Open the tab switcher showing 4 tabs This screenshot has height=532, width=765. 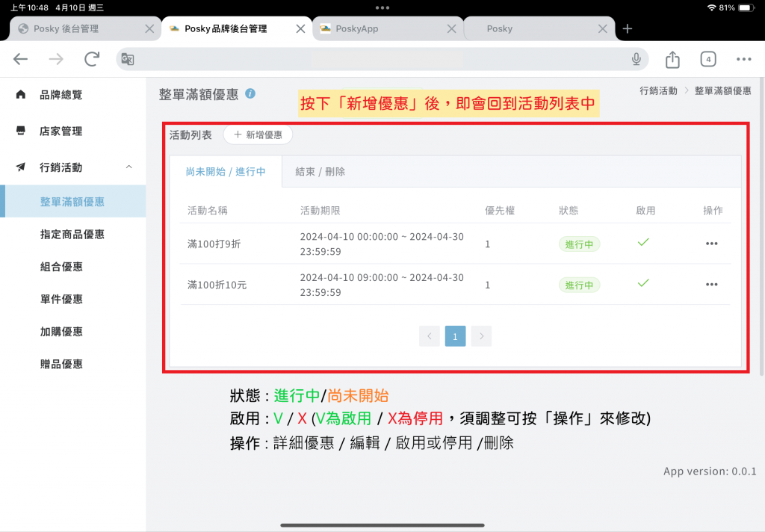click(x=708, y=59)
